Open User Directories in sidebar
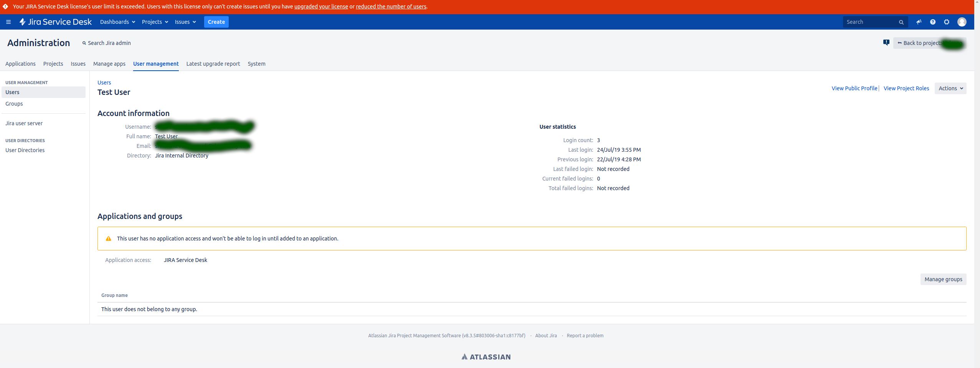The height and width of the screenshot is (368, 980). pyautogui.click(x=25, y=150)
